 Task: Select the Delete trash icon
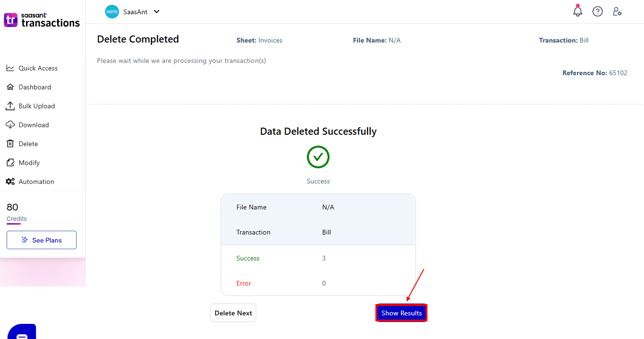(9, 143)
